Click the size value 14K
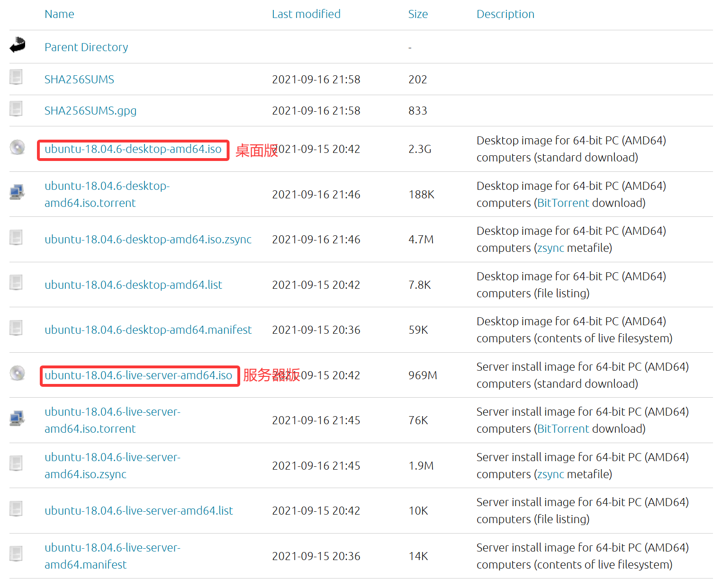Viewport: 722px width, 588px height. [x=418, y=556]
